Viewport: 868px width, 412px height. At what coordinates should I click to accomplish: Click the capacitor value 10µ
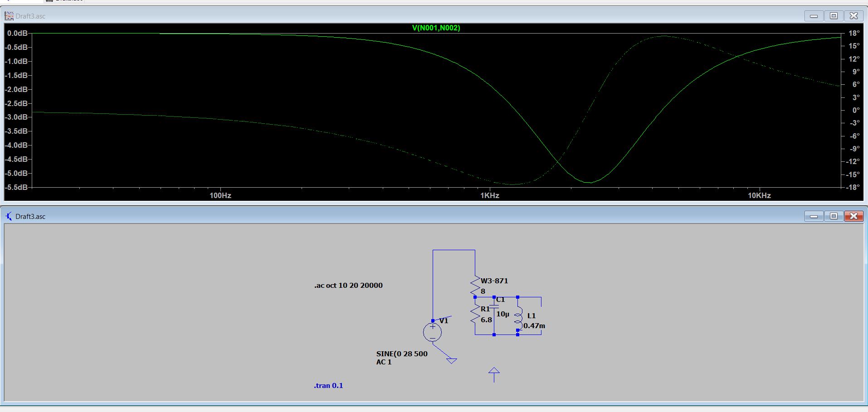(x=502, y=314)
